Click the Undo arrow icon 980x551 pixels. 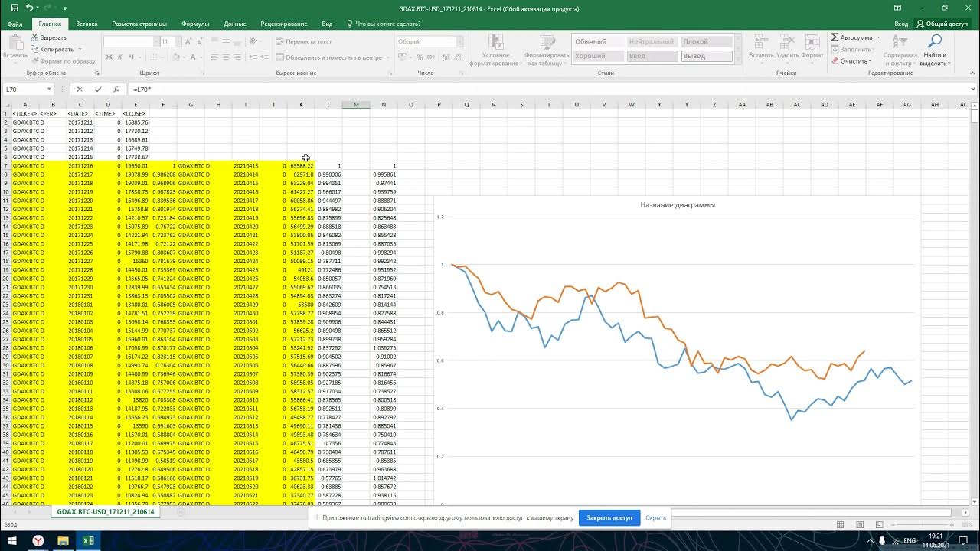tap(29, 8)
